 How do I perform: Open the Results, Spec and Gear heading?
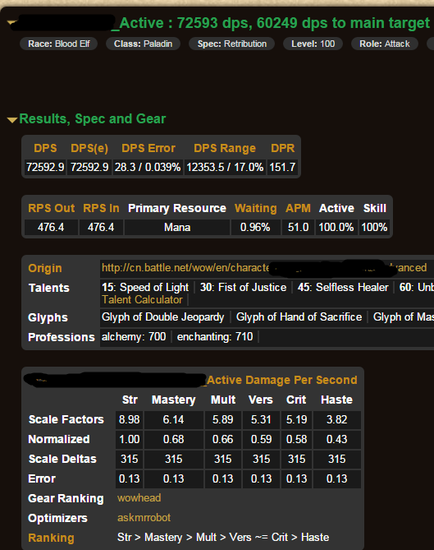[x=92, y=119]
